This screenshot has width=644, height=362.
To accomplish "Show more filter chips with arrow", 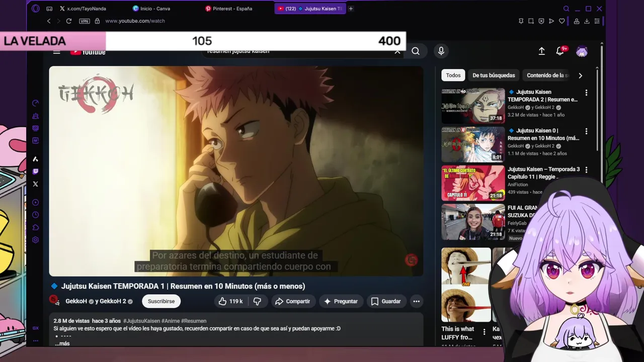I will (580, 75).
